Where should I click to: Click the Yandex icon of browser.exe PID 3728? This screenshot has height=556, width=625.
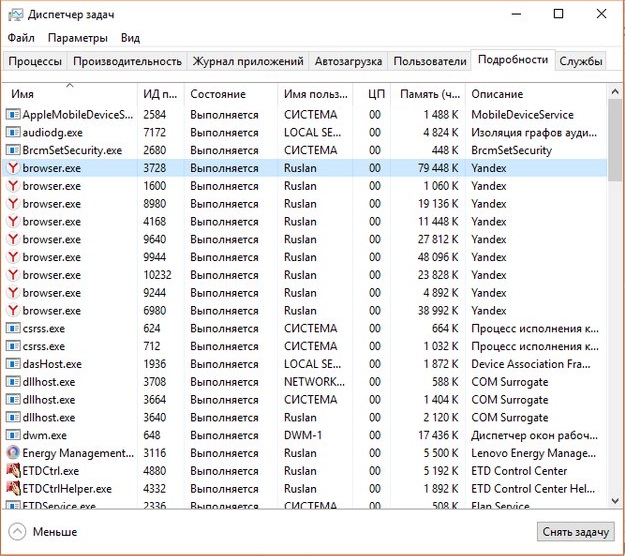click(13, 168)
